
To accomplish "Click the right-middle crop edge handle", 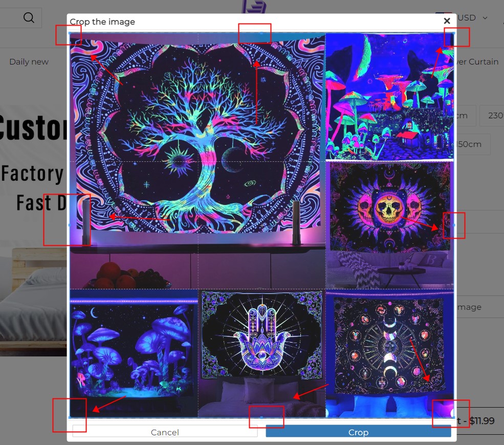I will pos(454,225).
